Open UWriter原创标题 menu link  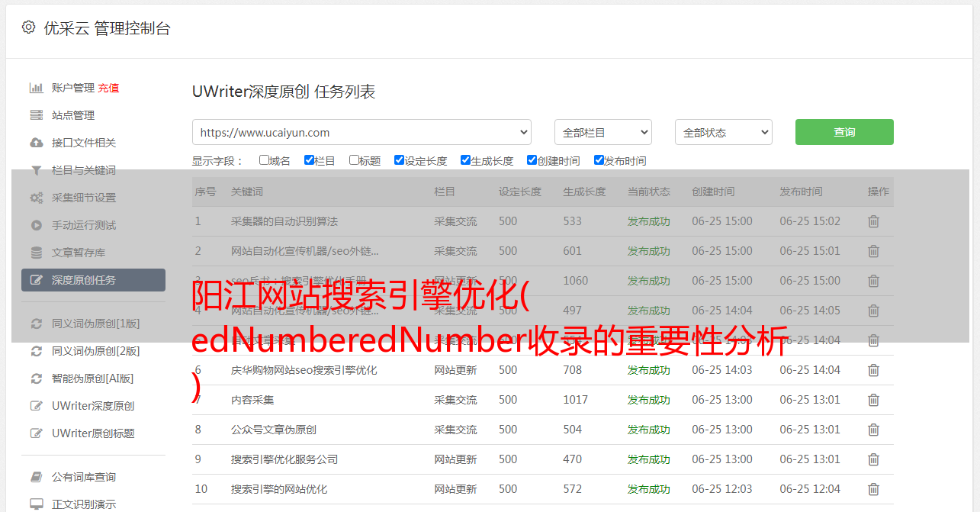pyautogui.click(x=93, y=433)
